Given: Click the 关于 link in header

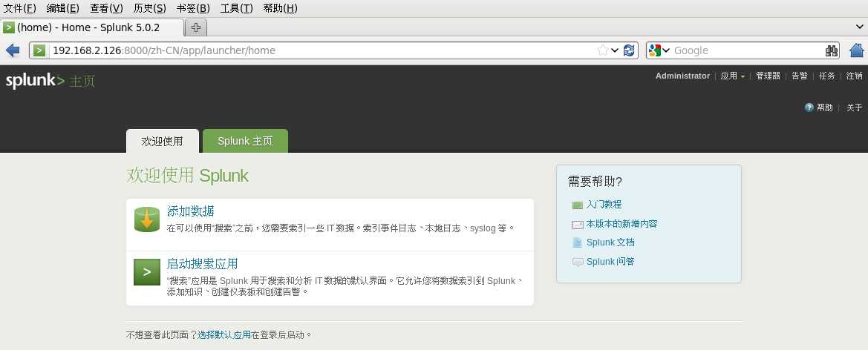Looking at the screenshot, I should pyautogui.click(x=854, y=108).
